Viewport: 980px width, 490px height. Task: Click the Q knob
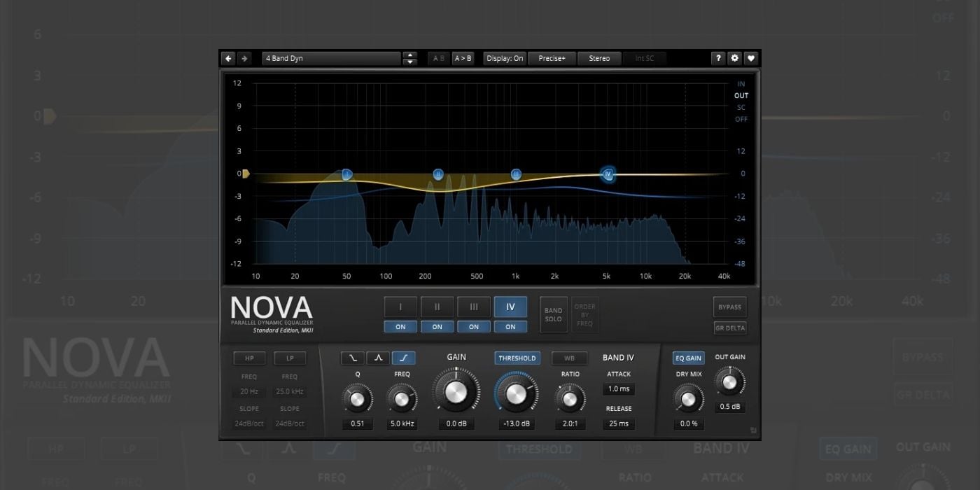point(357,399)
